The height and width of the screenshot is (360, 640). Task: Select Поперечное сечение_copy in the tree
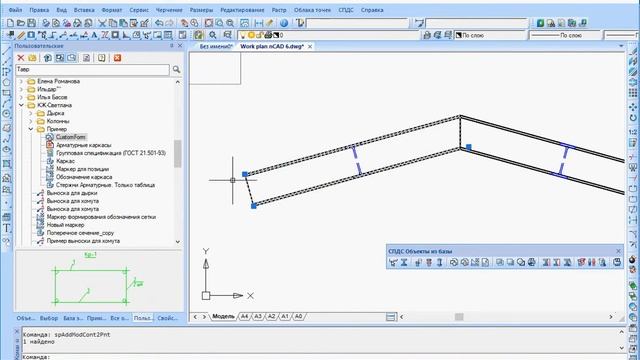coord(80,233)
